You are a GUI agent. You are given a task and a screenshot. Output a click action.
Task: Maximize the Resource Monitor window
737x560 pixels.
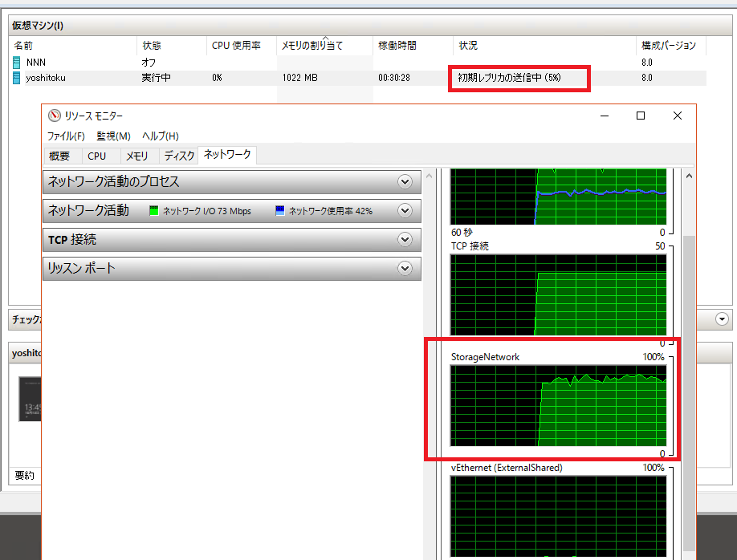[x=641, y=116]
